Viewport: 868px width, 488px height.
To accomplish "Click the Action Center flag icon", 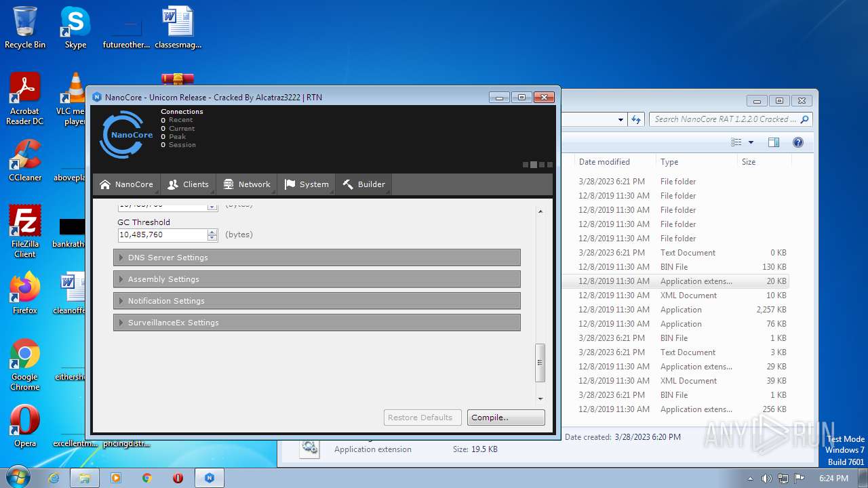I will (800, 478).
